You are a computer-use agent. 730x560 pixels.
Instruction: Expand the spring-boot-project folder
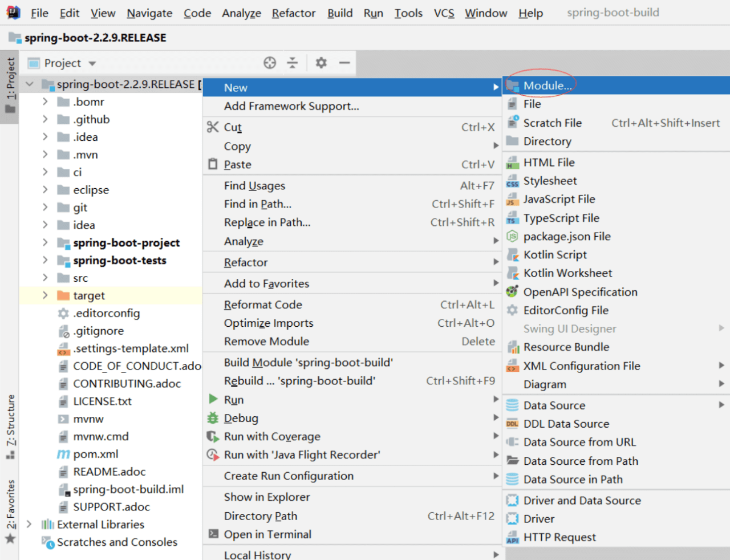point(45,243)
